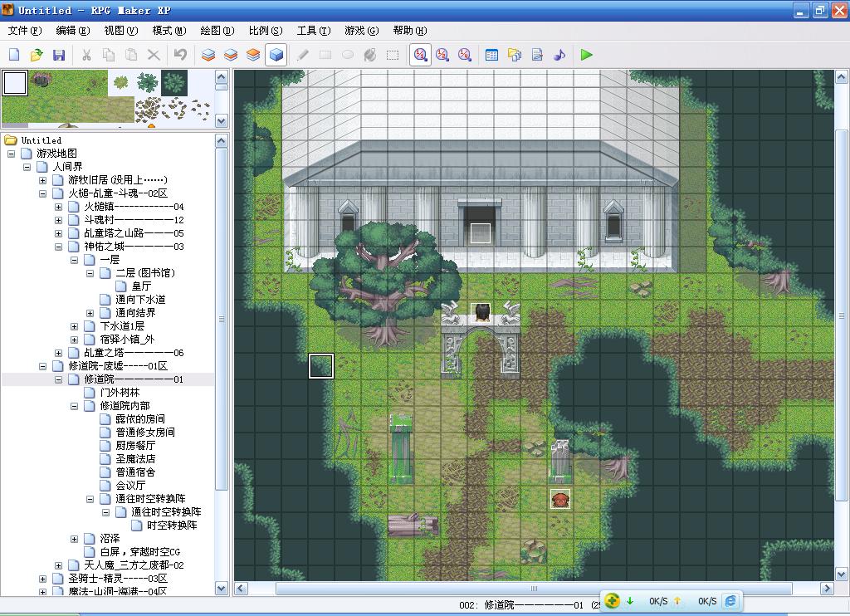Viewport: 850px width, 616px height.
Task: Click the Copy icon in the toolbar
Action: click(x=109, y=55)
